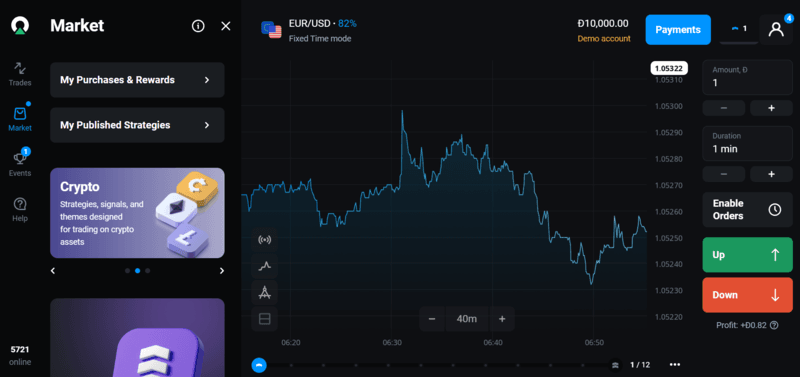Zoom in chart timeframe with plus
800x377 pixels.
point(502,319)
